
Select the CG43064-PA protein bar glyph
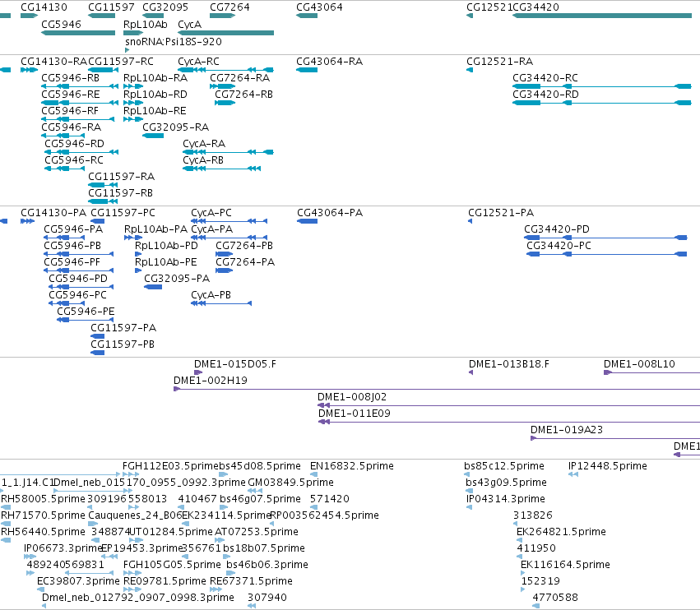coord(307,221)
